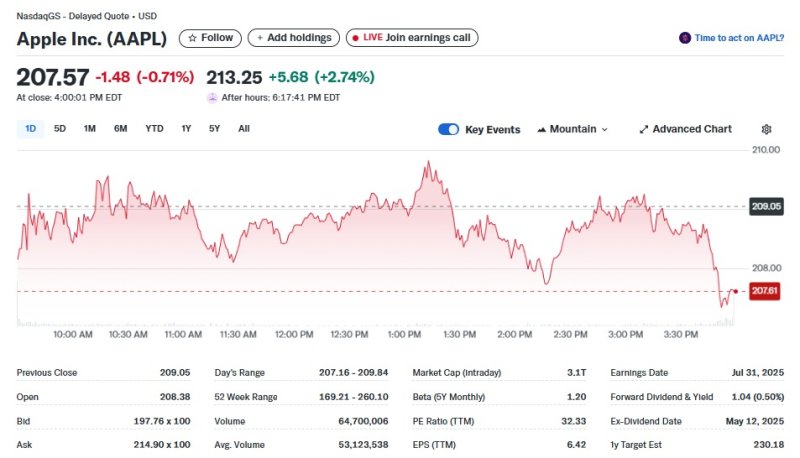800x458 pixels.
Task: Click the Market Cap (intraday) label
Action: pyautogui.click(x=457, y=373)
